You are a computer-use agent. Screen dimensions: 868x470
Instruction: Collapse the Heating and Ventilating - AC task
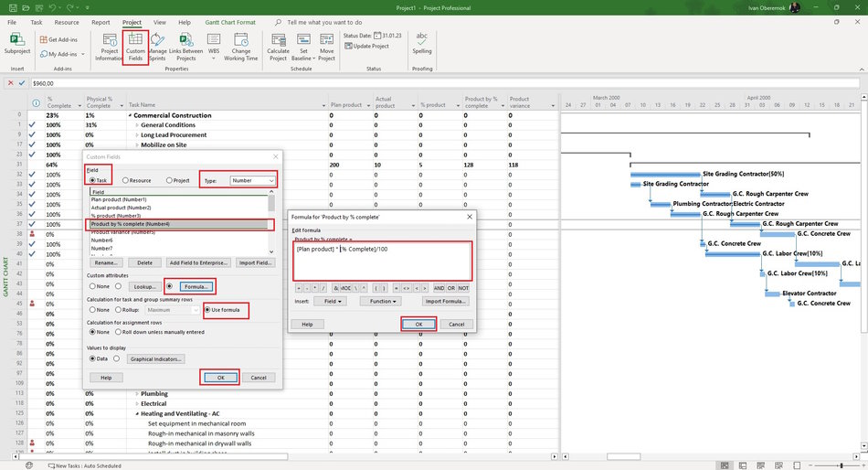coord(137,413)
